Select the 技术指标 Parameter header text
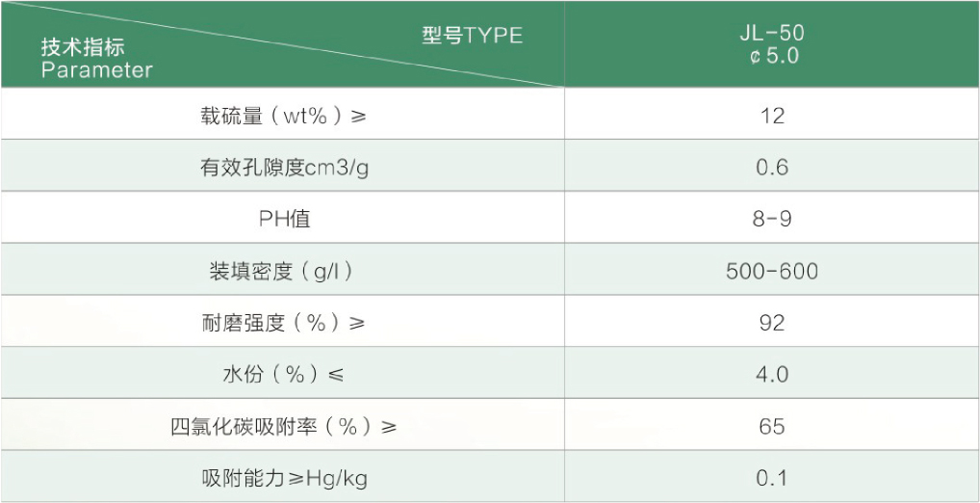980x503 pixels. click(x=97, y=58)
